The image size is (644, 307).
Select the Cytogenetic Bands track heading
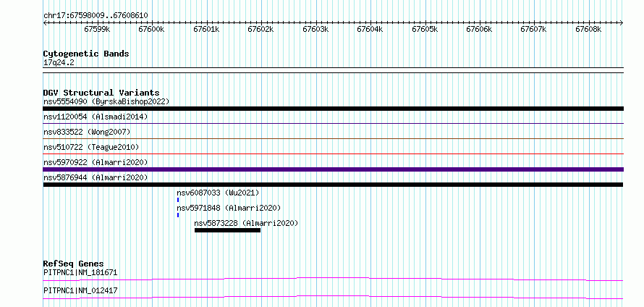point(86,54)
